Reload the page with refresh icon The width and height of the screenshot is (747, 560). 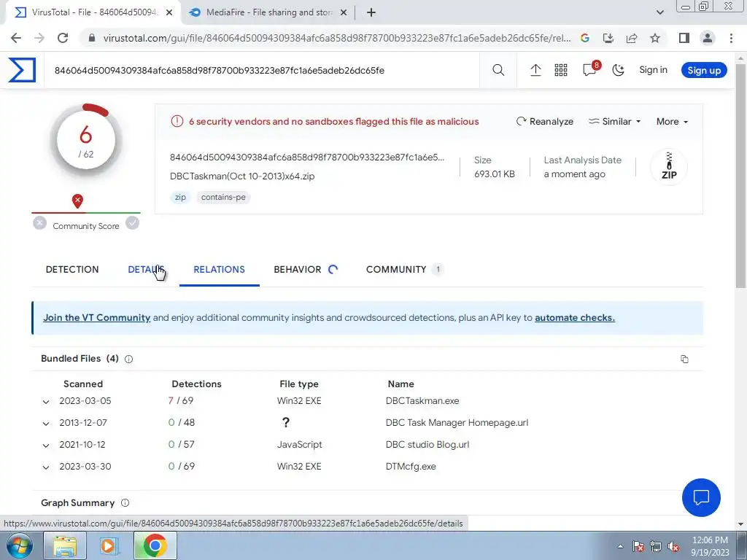point(63,38)
